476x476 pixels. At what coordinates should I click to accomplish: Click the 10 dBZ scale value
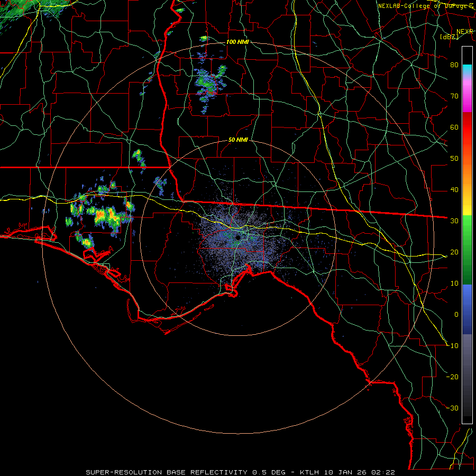click(x=454, y=283)
